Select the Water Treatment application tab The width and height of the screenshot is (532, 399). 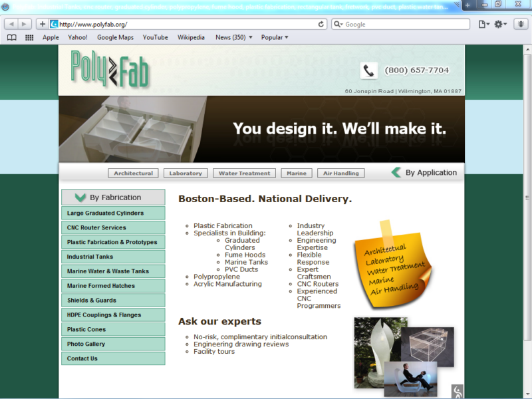[x=244, y=173]
